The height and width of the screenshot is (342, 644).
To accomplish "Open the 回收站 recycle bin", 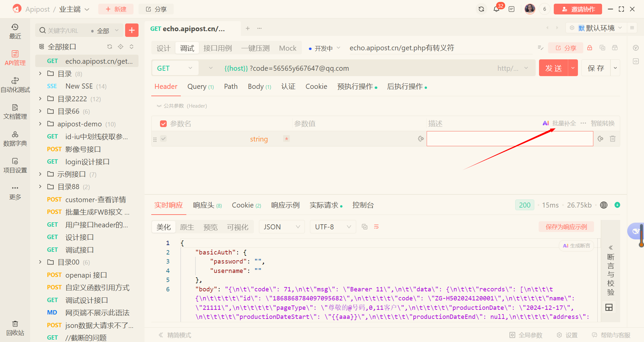I will pyautogui.click(x=15, y=328).
